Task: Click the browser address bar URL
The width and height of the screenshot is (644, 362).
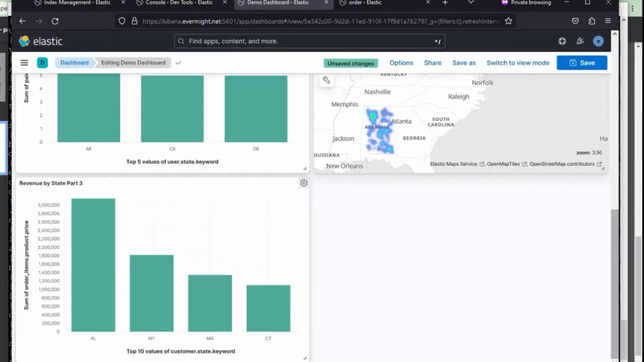Action: (321, 21)
